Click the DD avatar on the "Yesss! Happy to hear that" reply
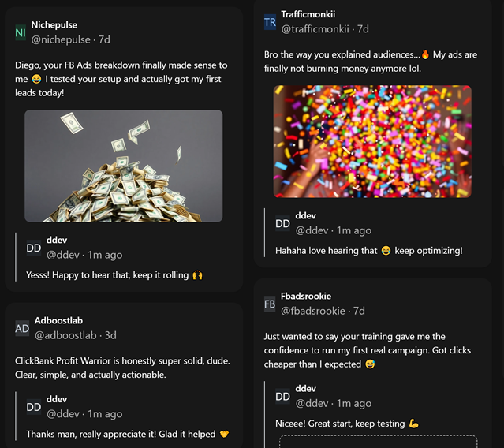504x448 pixels. [x=34, y=248]
